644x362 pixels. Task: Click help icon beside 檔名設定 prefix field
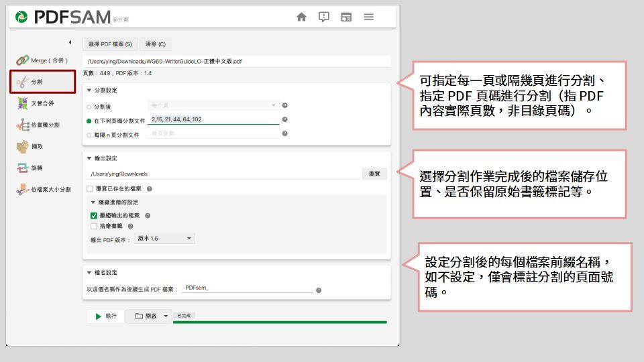pyautogui.click(x=319, y=290)
